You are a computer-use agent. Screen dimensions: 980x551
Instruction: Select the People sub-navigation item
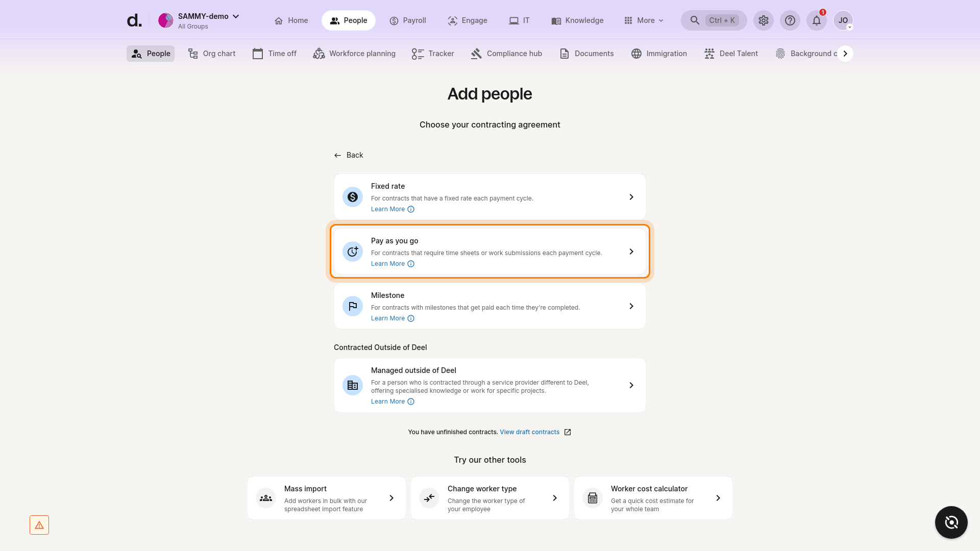pyautogui.click(x=151, y=54)
